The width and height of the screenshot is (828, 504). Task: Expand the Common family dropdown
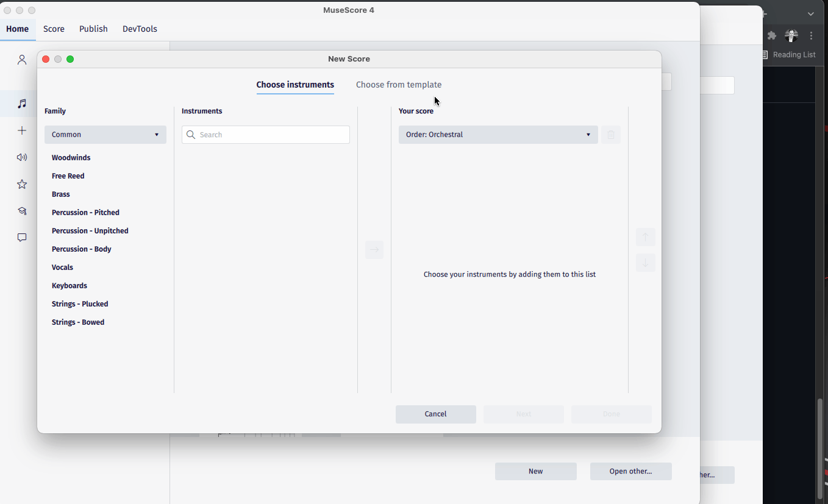pos(105,134)
